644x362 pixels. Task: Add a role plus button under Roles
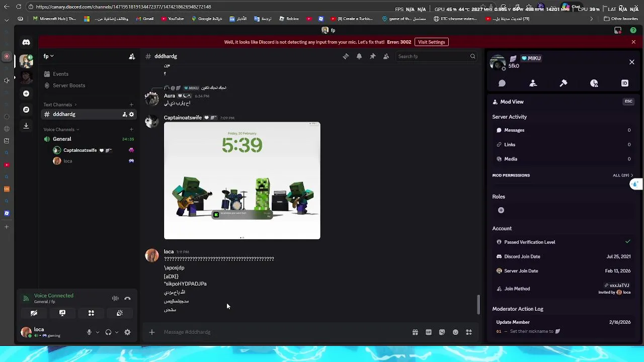[501, 210]
